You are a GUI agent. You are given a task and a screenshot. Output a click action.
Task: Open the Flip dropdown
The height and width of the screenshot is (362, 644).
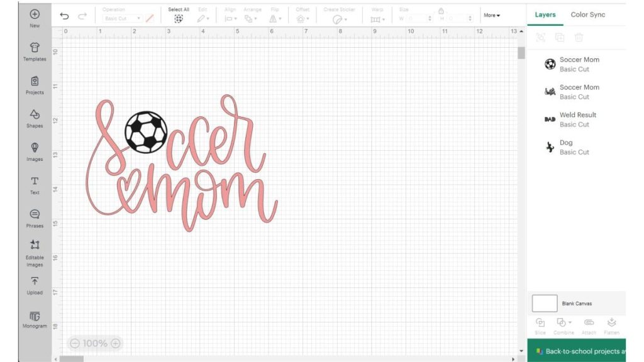tap(275, 19)
